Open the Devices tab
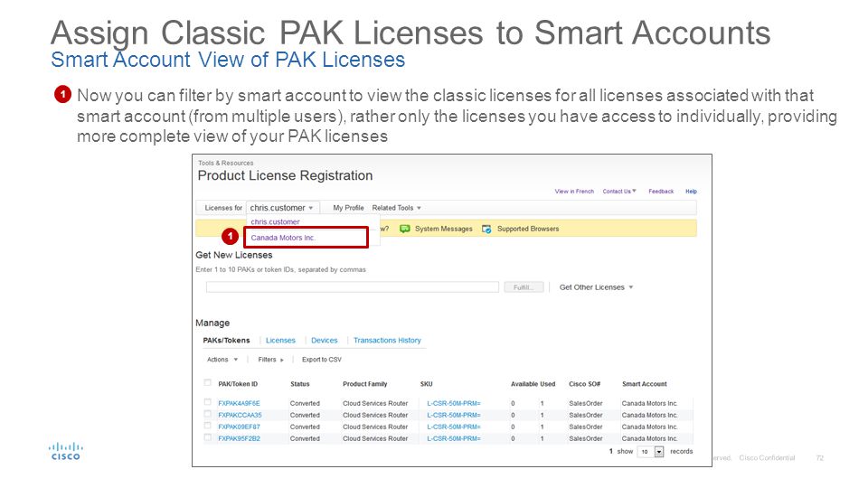Viewport: 868px width, 488px height. [x=325, y=341]
